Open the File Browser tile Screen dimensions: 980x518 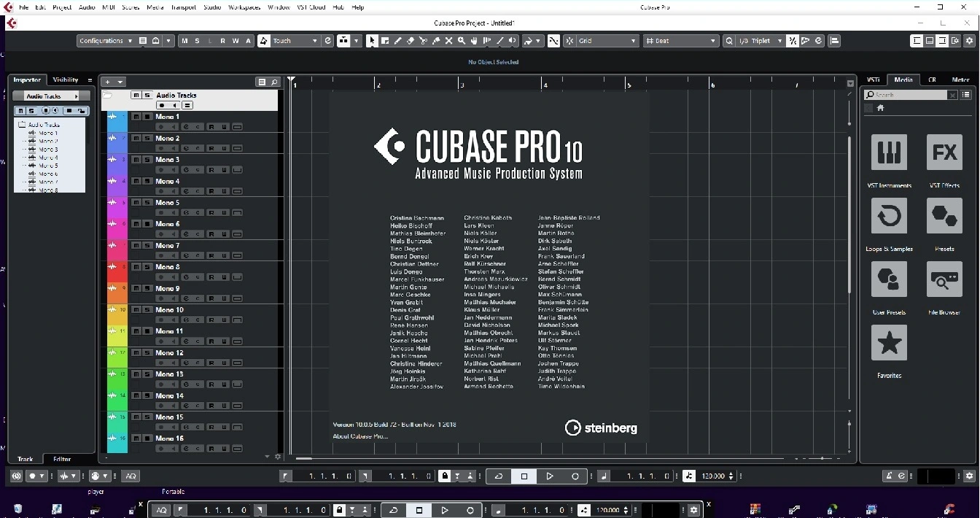[x=944, y=279]
